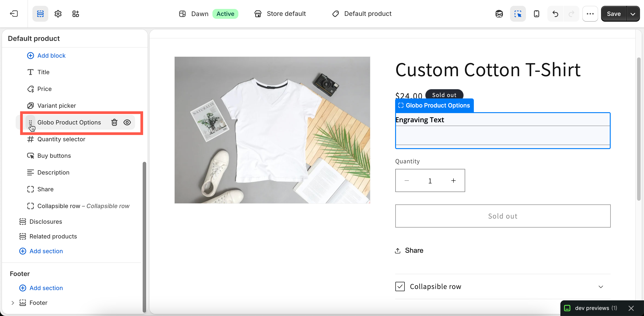The height and width of the screenshot is (316, 644).
Task: Grab Globo Product Options drag handle
Action: pos(30,122)
